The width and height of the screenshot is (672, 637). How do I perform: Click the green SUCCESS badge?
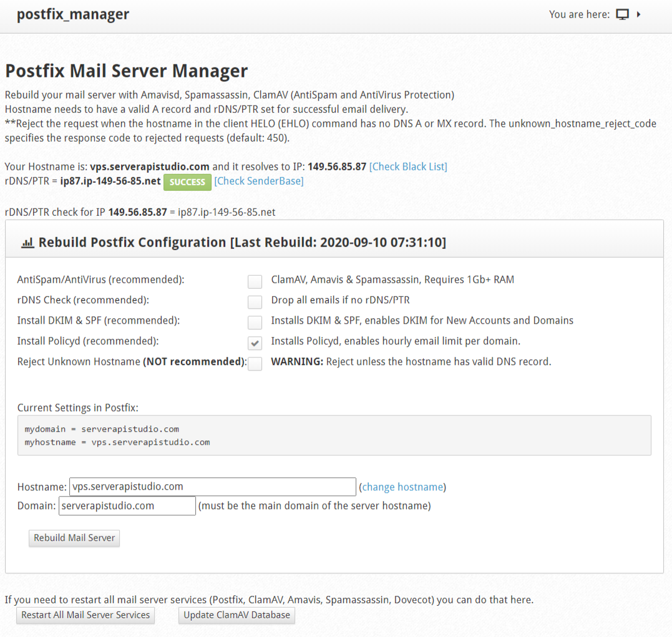tap(187, 182)
